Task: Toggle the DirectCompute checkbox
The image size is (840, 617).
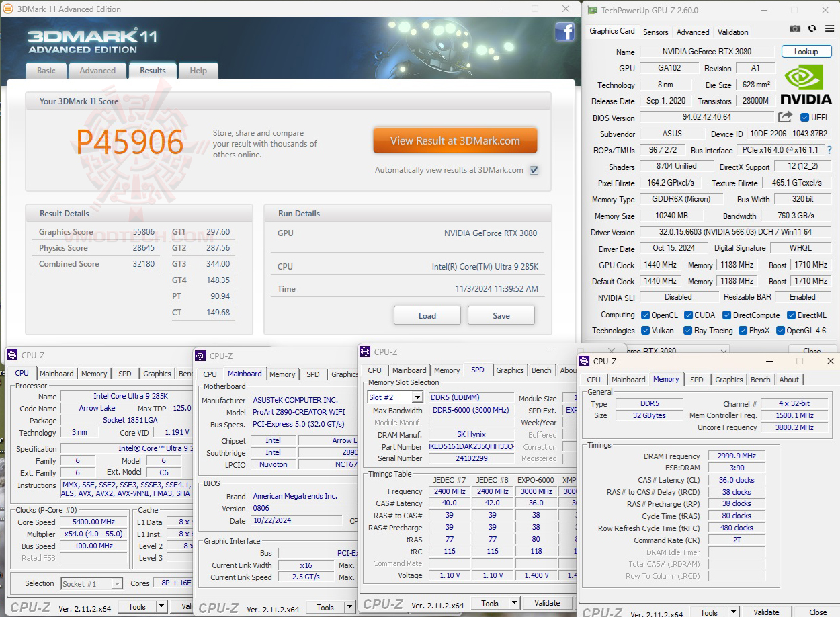Action: click(x=726, y=315)
